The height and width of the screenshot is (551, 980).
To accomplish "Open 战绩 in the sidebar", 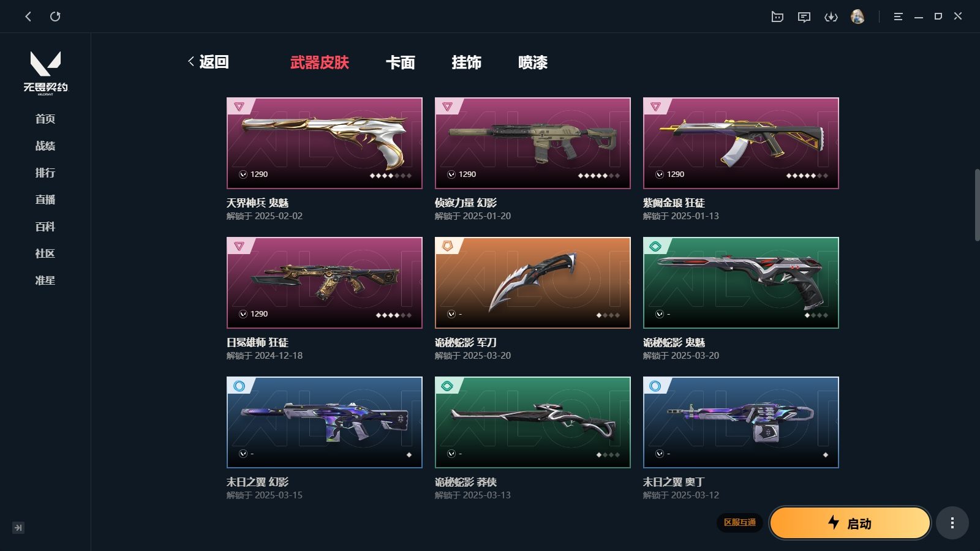I will click(x=45, y=146).
